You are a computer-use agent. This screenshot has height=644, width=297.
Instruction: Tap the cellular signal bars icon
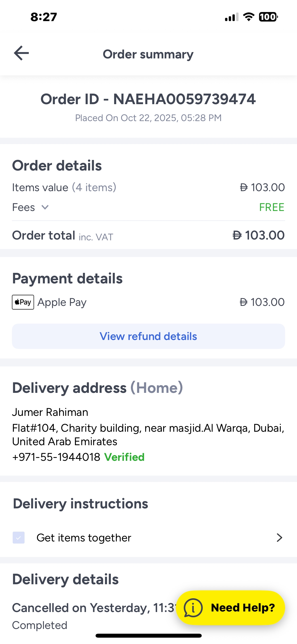(232, 17)
